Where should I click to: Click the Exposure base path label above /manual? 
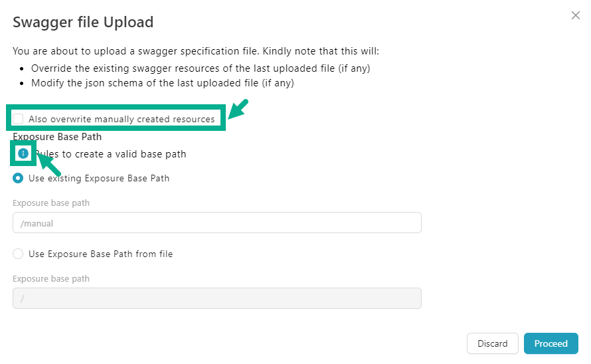coord(51,203)
